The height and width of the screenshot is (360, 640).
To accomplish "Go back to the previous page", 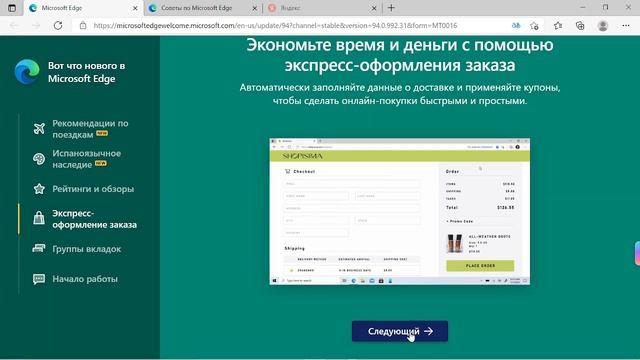I will [14, 25].
